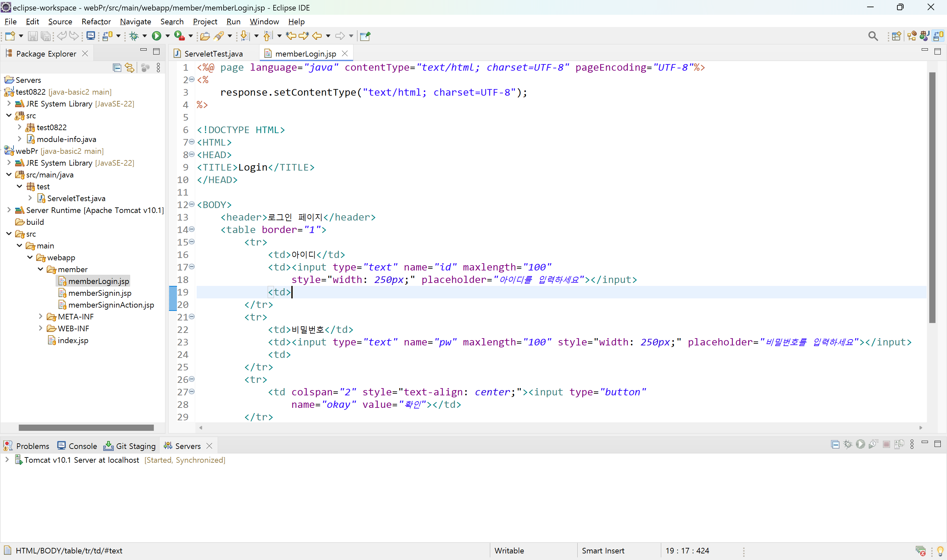This screenshot has width=947, height=560.
Task: Toggle fold marker on line 14
Action: pos(192,229)
